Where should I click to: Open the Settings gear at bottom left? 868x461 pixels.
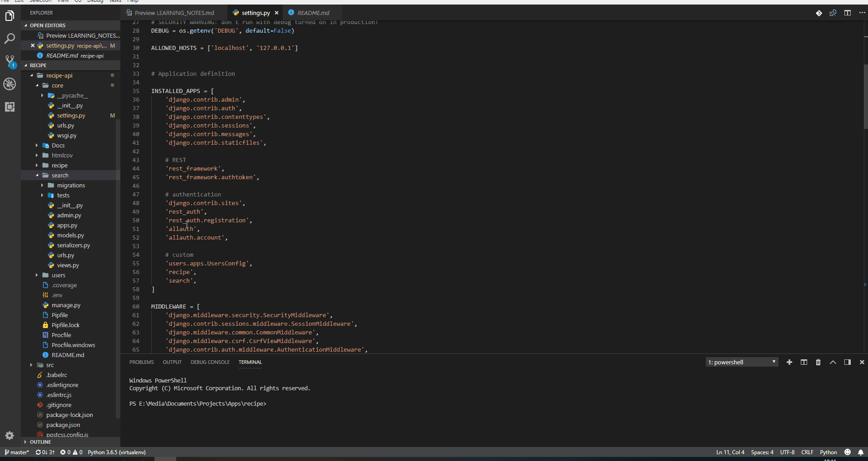pos(10,436)
